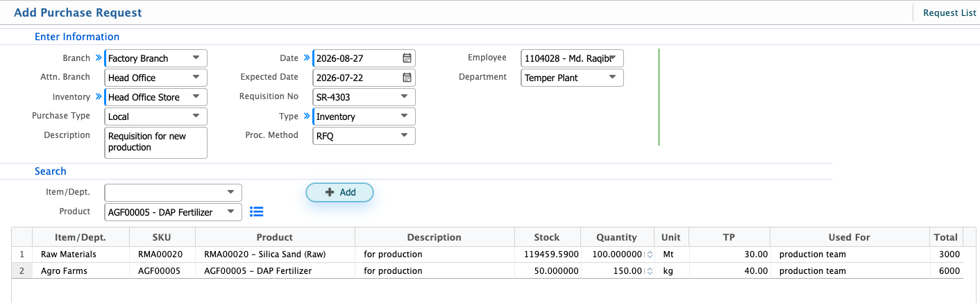Expand the Attn. Branch dropdown
Viewport: 980px width, 303px height.
click(x=196, y=78)
